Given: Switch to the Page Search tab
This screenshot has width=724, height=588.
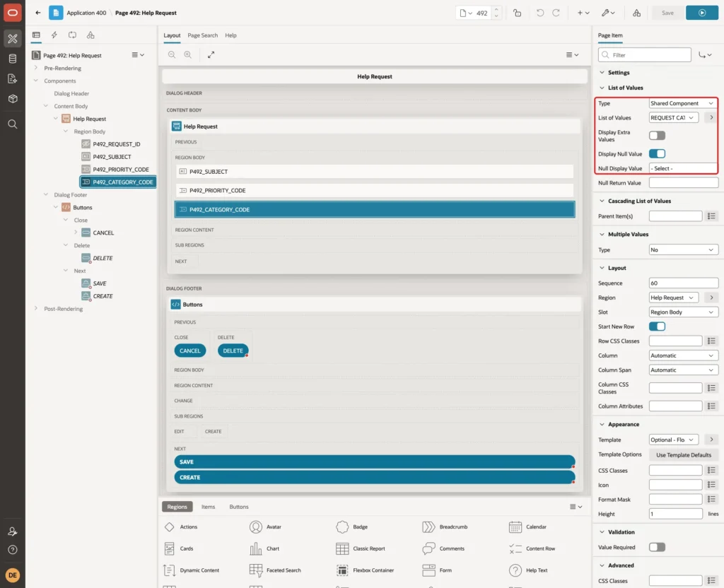Looking at the screenshot, I should [202, 35].
